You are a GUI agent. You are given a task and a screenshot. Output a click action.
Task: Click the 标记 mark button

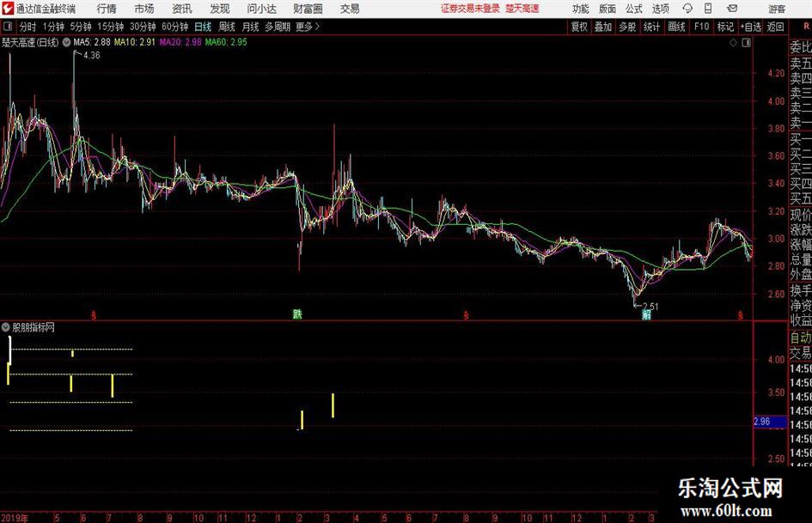725,27
